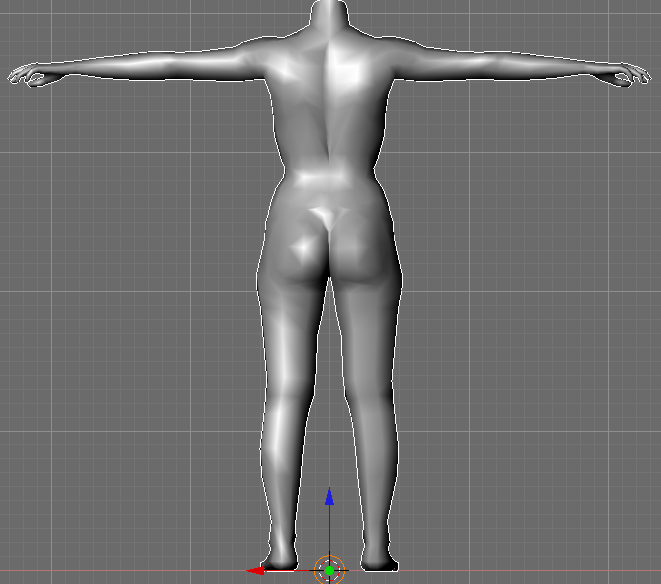Click the green center dot of the manipulator
The width and height of the screenshot is (661, 584).
point(329,570)
